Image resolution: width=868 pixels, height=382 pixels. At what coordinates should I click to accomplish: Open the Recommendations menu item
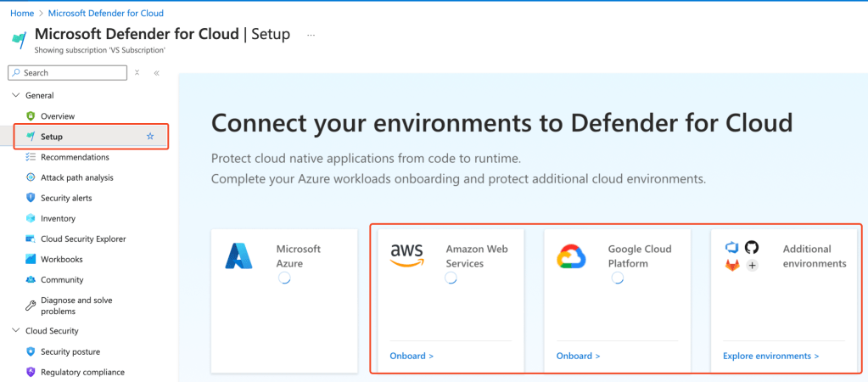pyautogui.click(x=75, y=157)
